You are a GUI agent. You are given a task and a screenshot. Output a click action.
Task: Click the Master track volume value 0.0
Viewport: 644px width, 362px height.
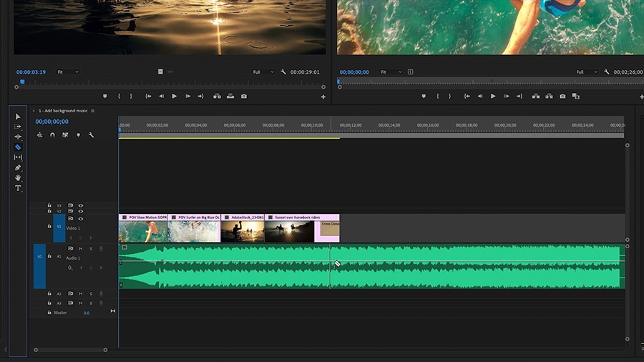pos(87,313)
